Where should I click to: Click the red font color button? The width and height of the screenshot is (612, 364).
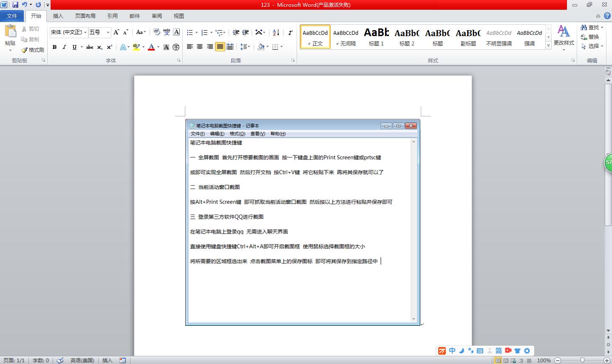pyautogui.click(x=151, y=47)
